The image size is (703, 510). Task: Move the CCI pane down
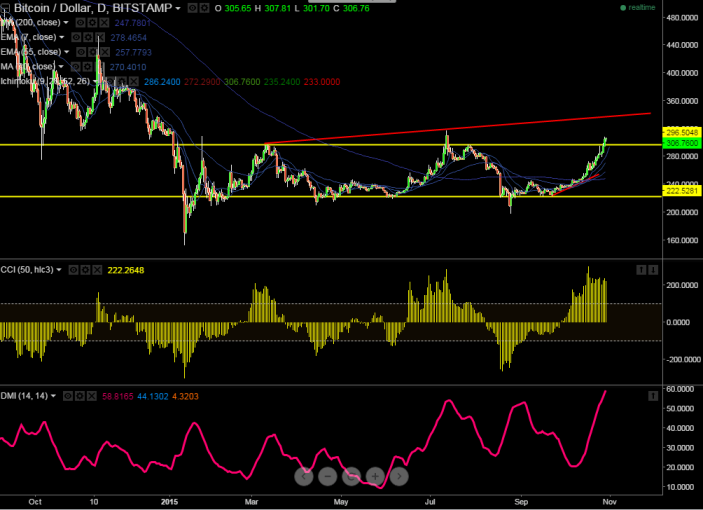[653, 269]
